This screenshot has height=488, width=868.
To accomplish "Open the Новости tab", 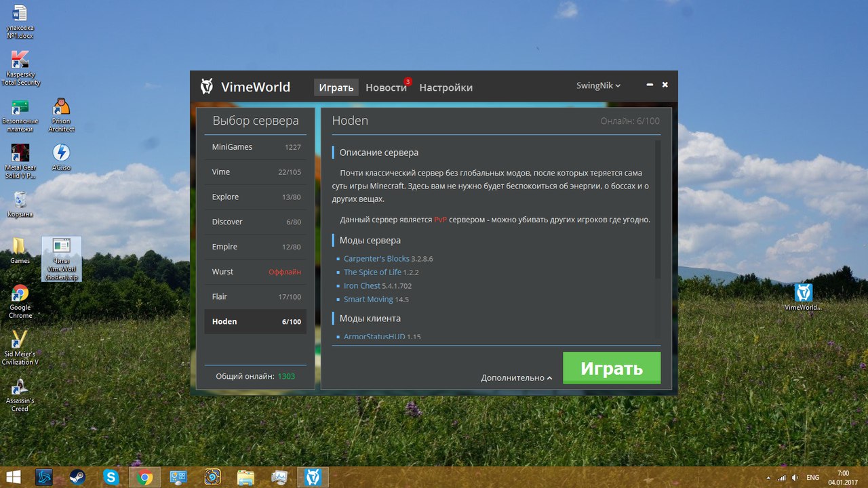I will coord(387,87).
